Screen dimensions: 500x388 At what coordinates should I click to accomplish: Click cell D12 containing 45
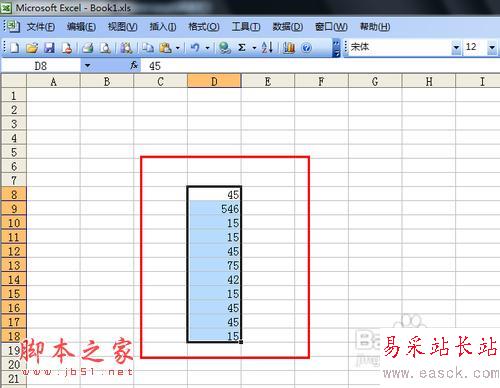click(214, 251)
